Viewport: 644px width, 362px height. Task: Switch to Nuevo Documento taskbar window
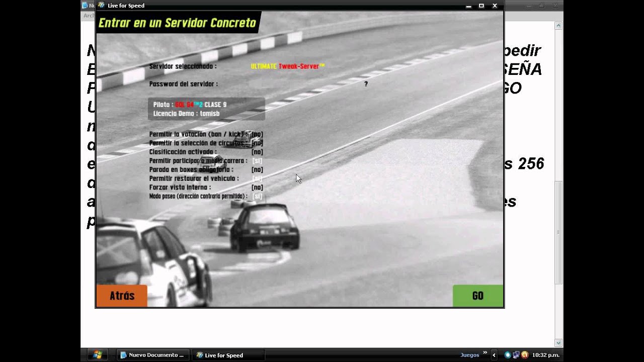coord(153,355)
